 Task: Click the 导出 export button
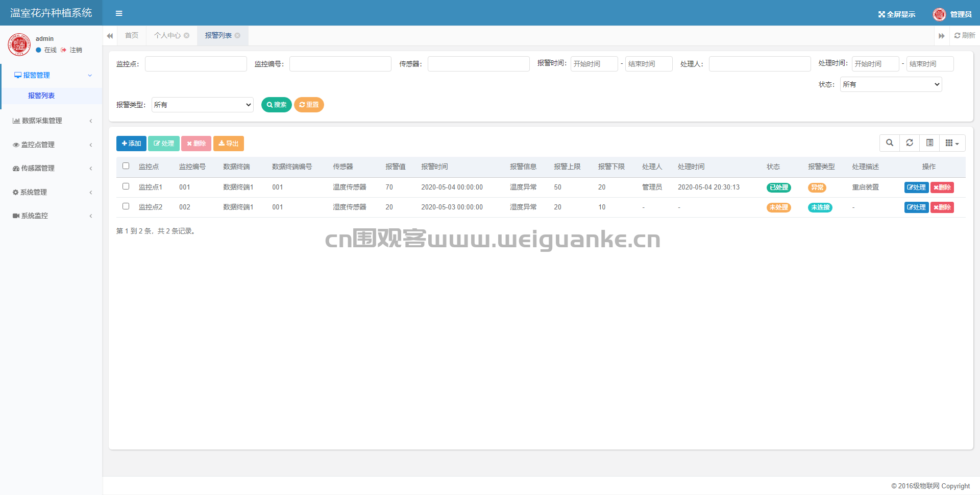(229, 144)
